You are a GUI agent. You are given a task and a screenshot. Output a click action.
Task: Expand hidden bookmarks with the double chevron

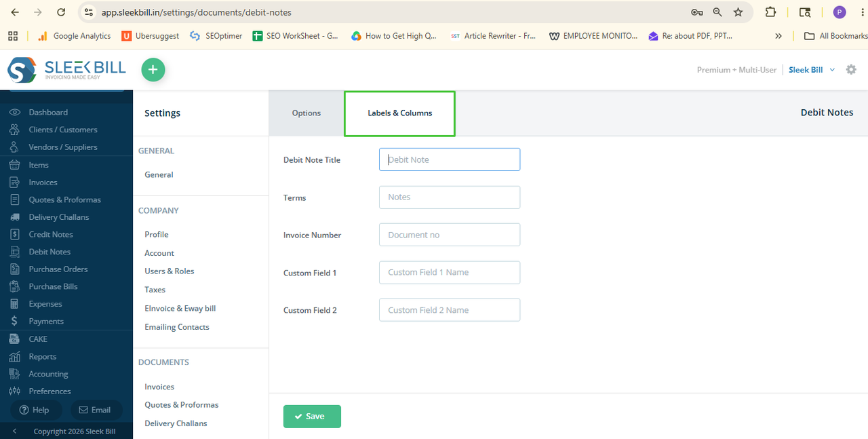pyautogui.click(x=778, y=36)
